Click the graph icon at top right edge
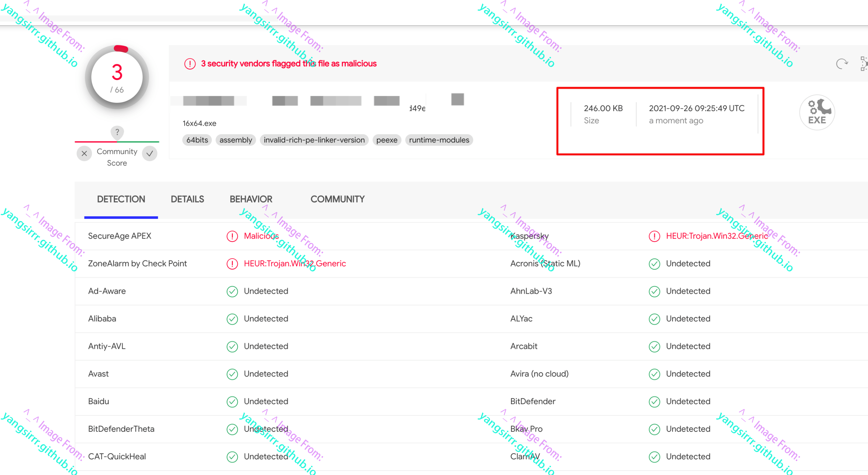Image resolution: width=868 pixels, height=475 pixels. (864, 64)
